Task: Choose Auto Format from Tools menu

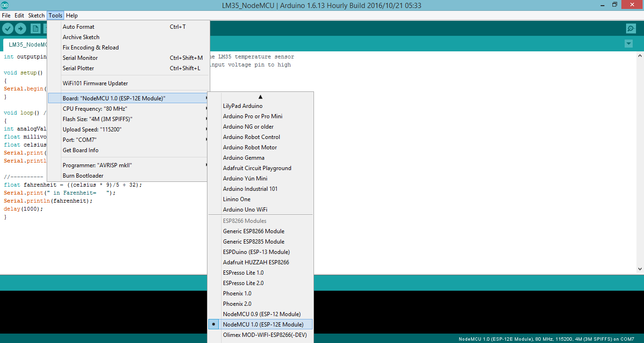Action: (x=129, y=27)
